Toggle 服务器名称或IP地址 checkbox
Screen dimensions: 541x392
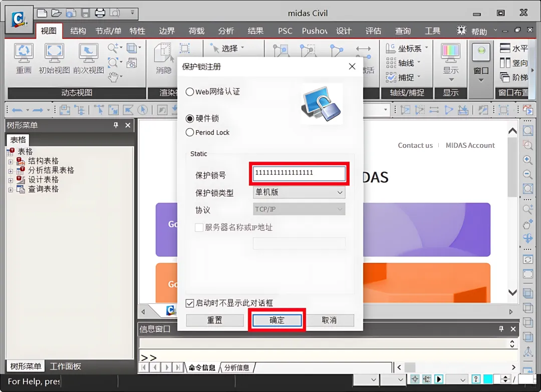tap(199, 228)
